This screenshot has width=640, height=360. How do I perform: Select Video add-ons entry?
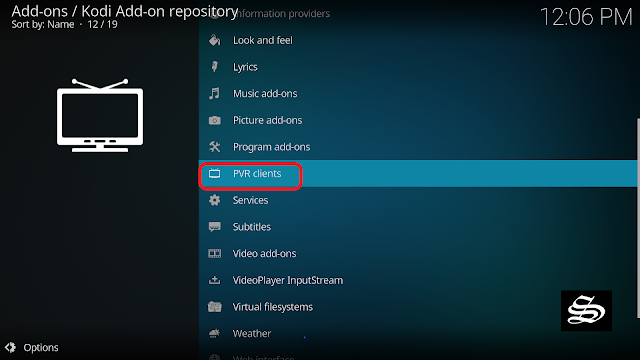click(x=418, y=253)
